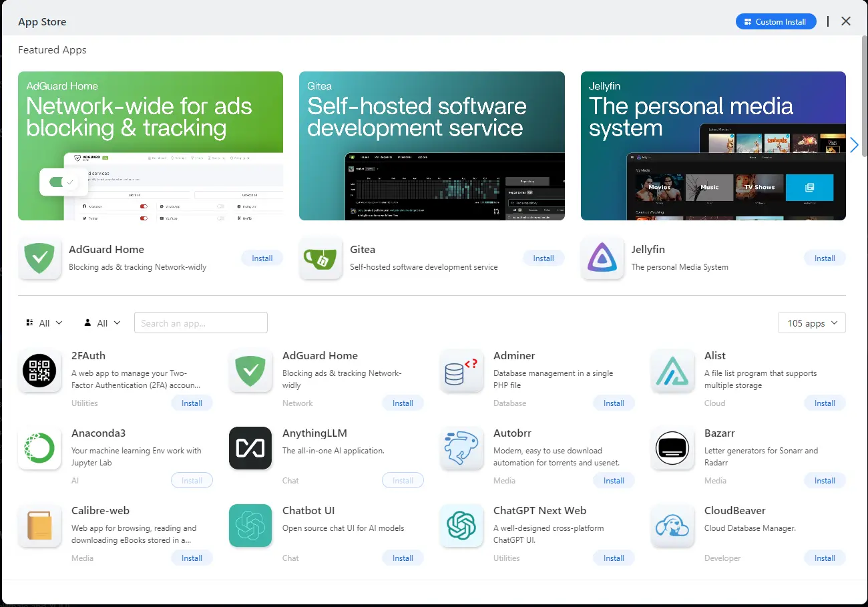868x607 pixels.
Task: Click the Jellyfin triangle logo icon
Action: tap(602, 258)
